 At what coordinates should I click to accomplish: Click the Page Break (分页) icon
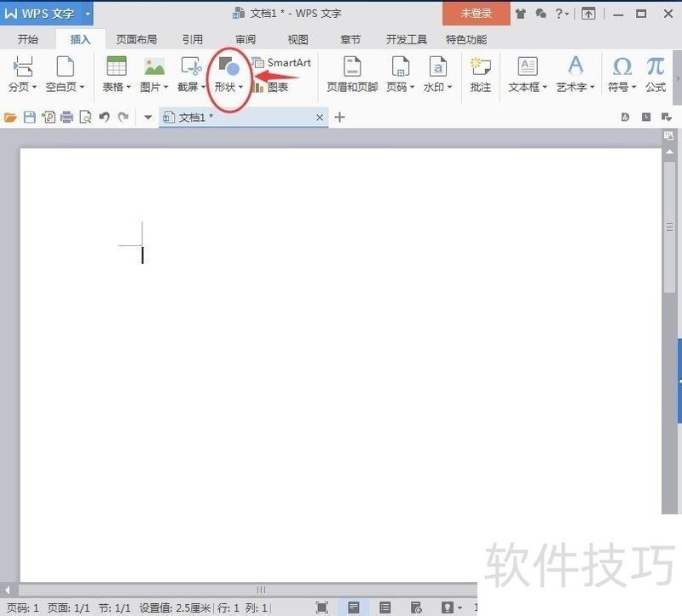[x=22, y=66]
